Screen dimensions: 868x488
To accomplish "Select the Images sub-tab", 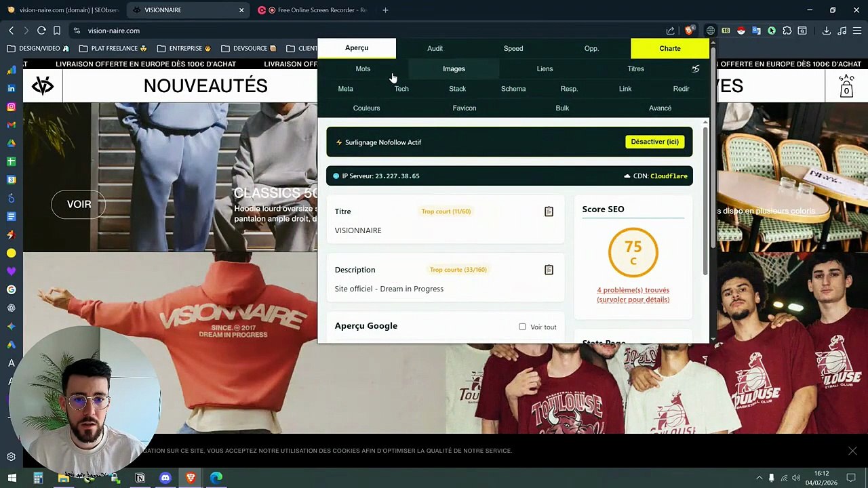I will (454, 68).
